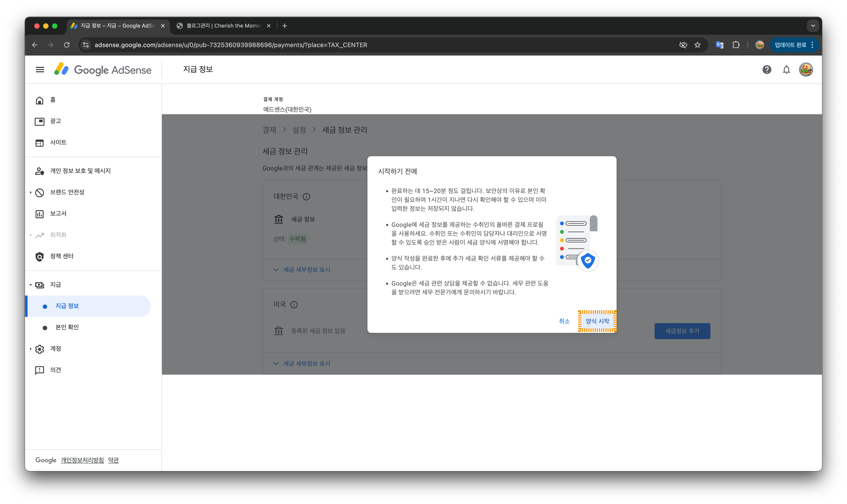
Task: Click the bank icon beside 세금 정보
Action: click(x=278, y=219)
